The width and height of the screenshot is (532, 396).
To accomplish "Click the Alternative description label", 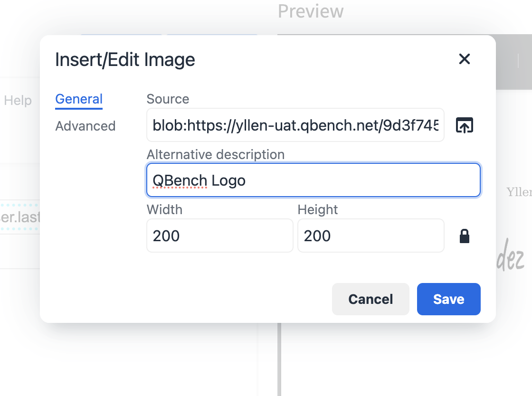I will click(x=216, y=154).
